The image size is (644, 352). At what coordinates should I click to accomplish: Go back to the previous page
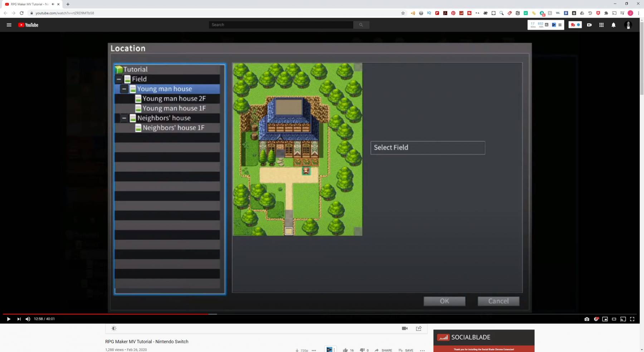5,13
